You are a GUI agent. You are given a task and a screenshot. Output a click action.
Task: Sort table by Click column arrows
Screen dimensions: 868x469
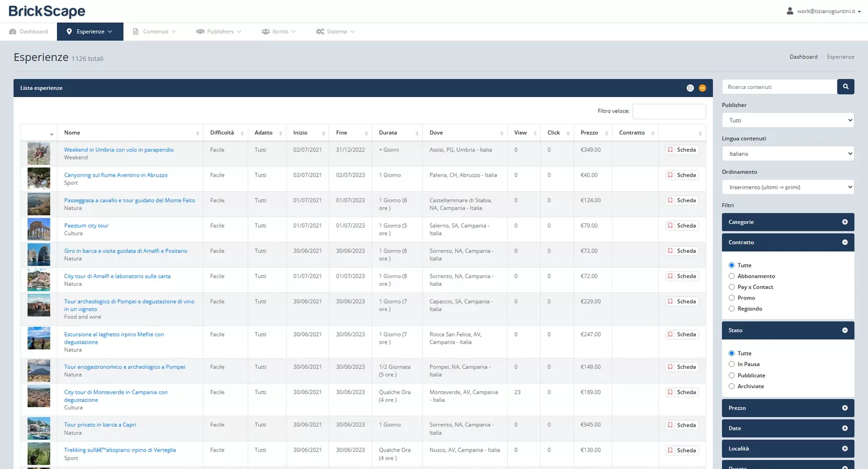568,133
